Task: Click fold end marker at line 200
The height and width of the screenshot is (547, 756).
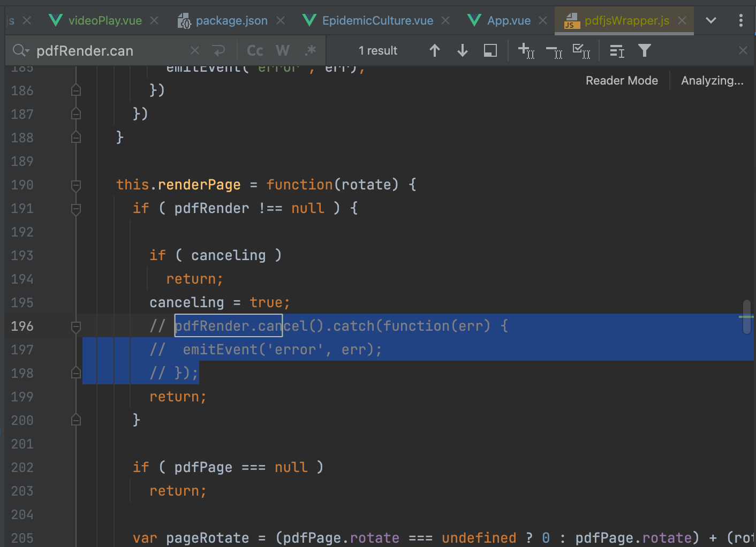Action: 76,420
